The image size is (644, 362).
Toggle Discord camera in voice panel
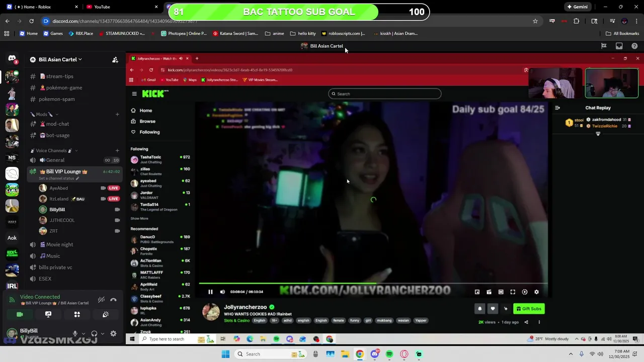pos(20,314)
